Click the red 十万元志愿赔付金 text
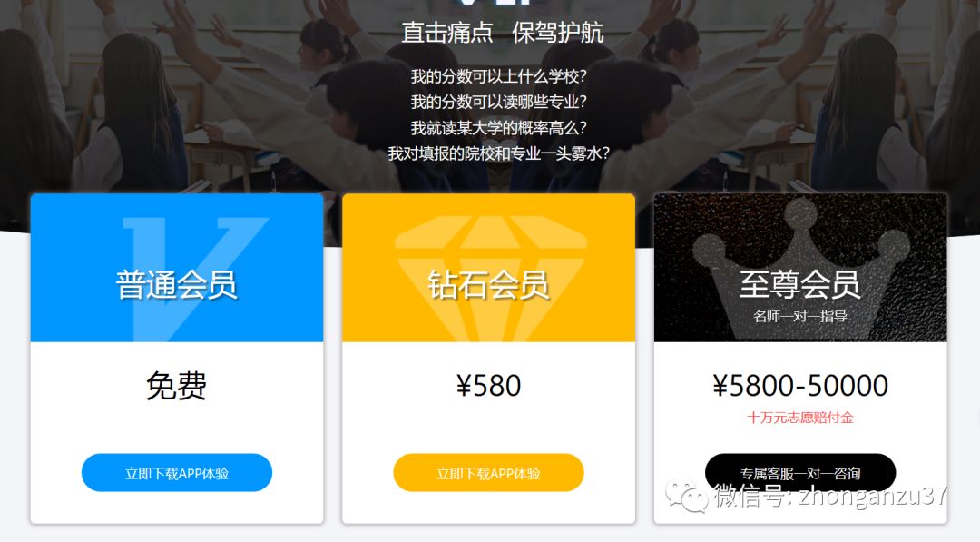 tap(800, 418)
